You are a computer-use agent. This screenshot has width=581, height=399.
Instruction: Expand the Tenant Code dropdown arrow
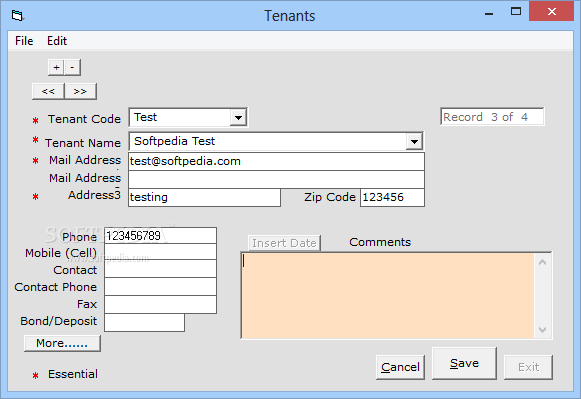tap(238, 118)
